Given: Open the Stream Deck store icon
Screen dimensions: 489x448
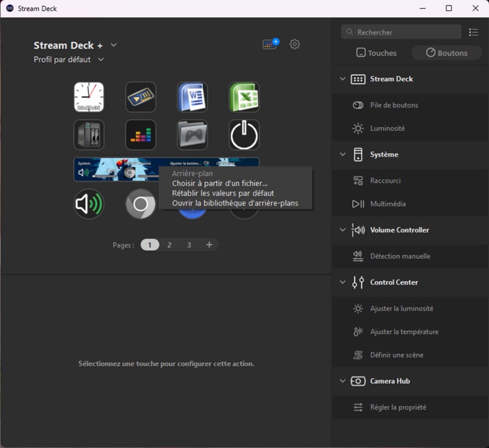Looking at the screenshot, I should (x=270, y=44).
